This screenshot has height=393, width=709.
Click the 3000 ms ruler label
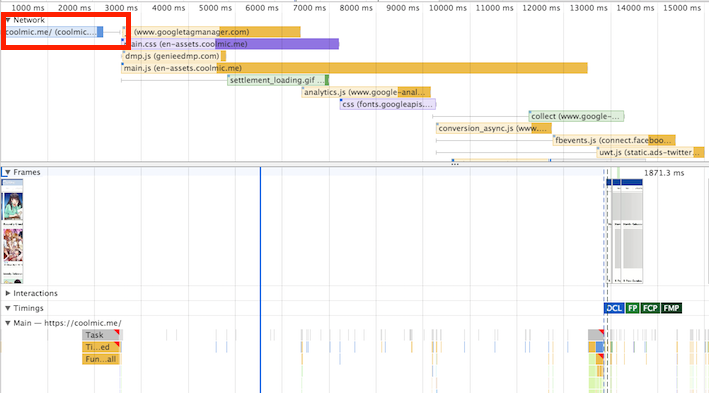[121, 8]
